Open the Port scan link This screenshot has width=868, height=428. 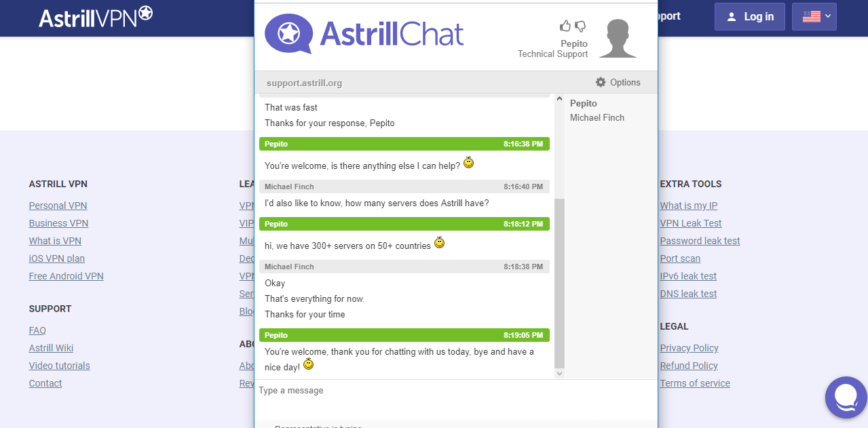pos(680,258)
